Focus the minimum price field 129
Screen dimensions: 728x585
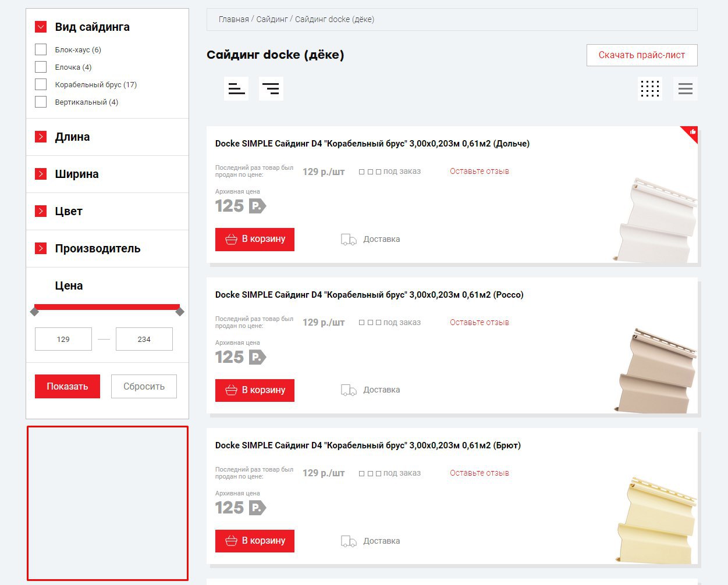pyautogui.click(x=63, y=339)
